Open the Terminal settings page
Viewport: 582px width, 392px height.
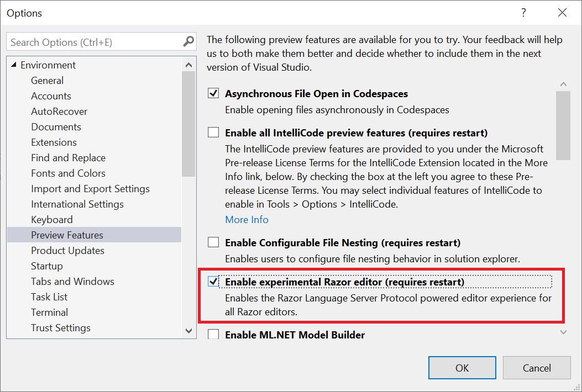click(x=49, y=312)
